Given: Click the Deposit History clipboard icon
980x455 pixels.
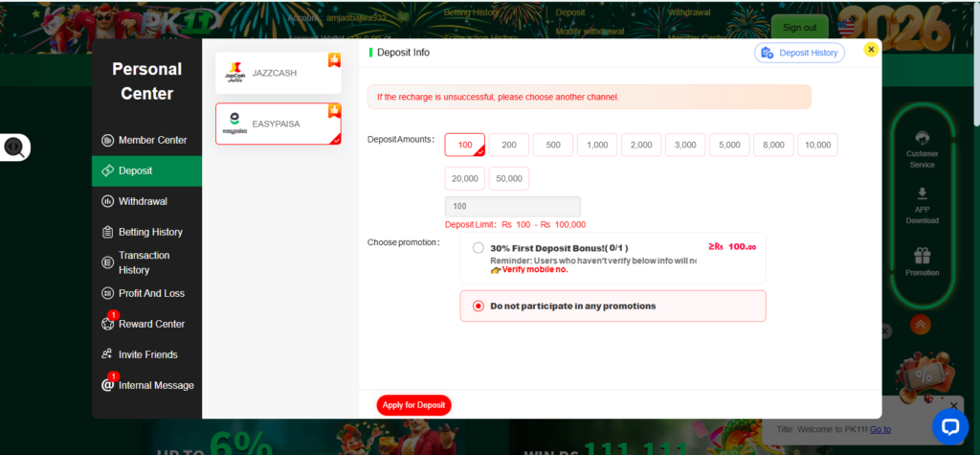Looking at the screenshot, I should point(767,54).
